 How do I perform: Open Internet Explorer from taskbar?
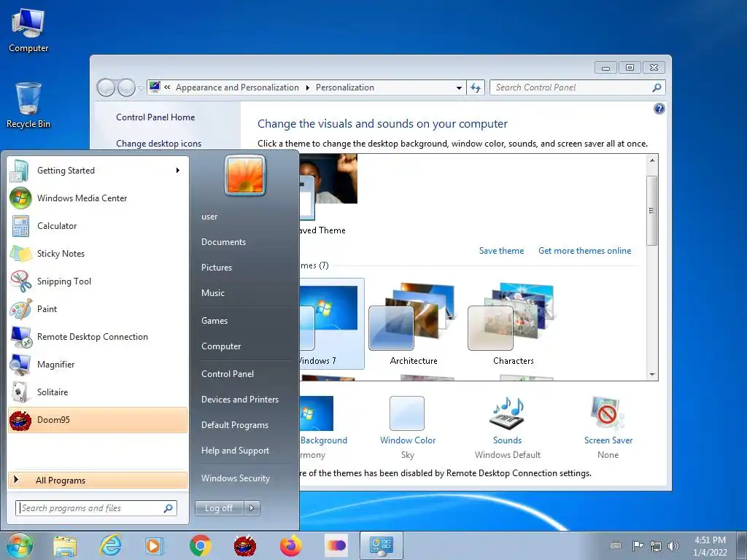point(110,545)
